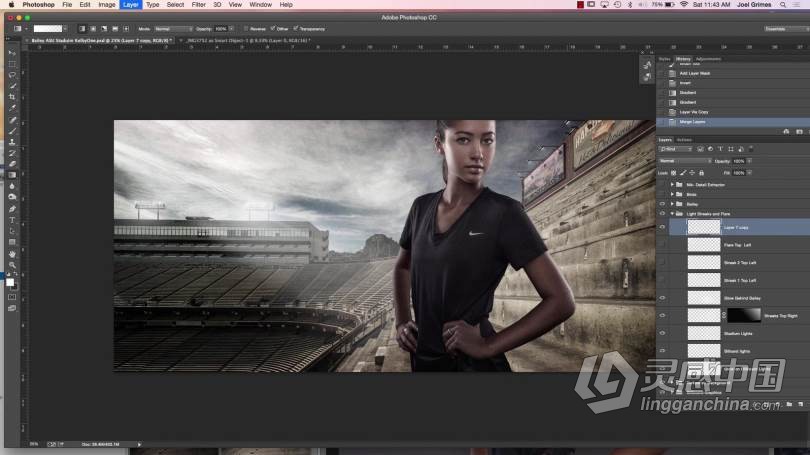Select the Pen tool

click(12, 209)
